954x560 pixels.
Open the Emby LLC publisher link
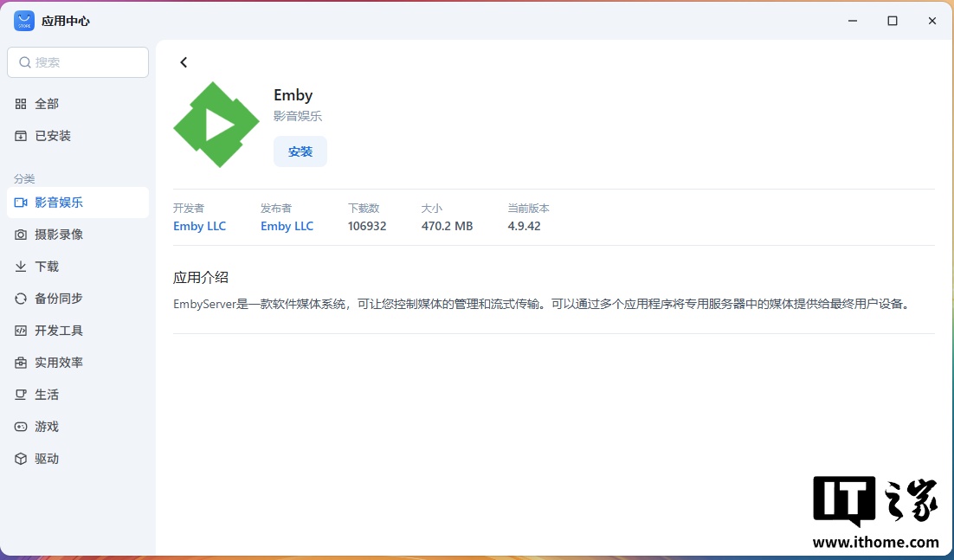[x=287, y=226]
